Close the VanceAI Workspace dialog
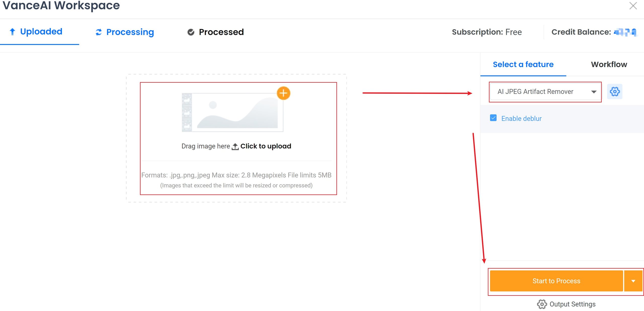This screenshot has height=311, width=644. (x=633, y=6)
